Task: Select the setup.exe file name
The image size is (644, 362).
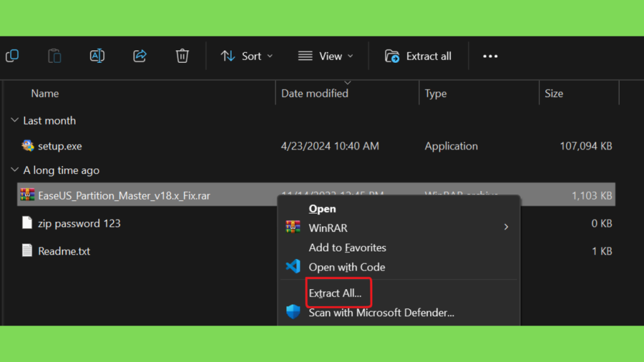Action: coord(60,146)
